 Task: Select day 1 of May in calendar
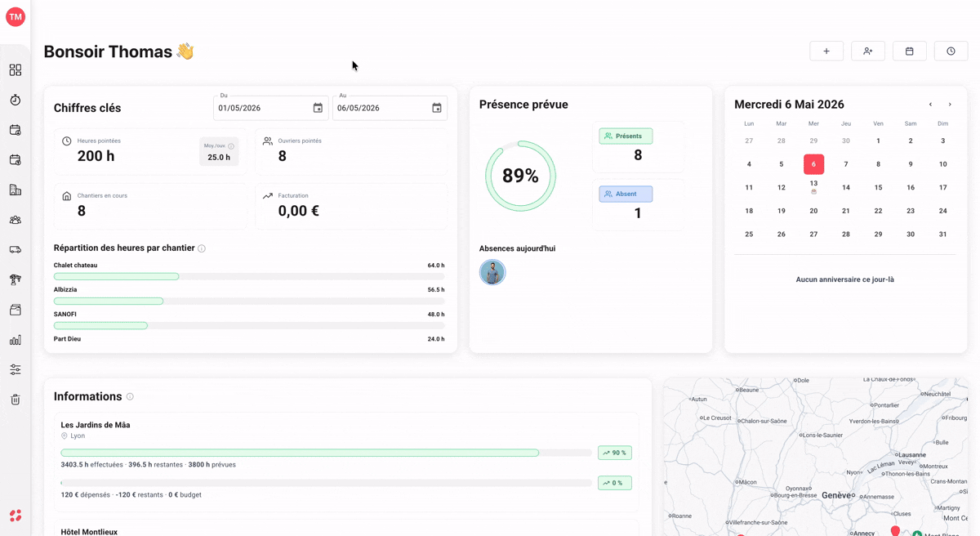878,141
